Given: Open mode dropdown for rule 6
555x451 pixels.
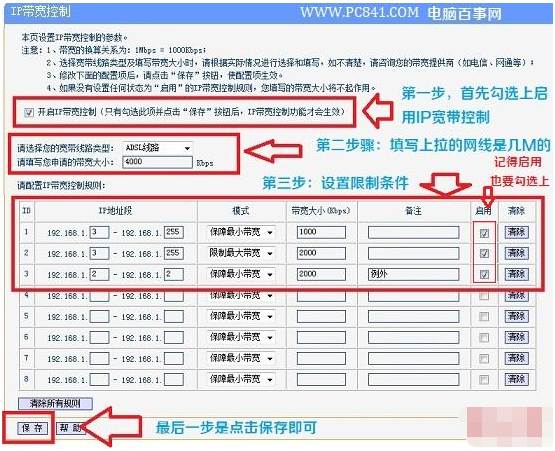Looking at the screenshot, I should [x=241, y=337].
